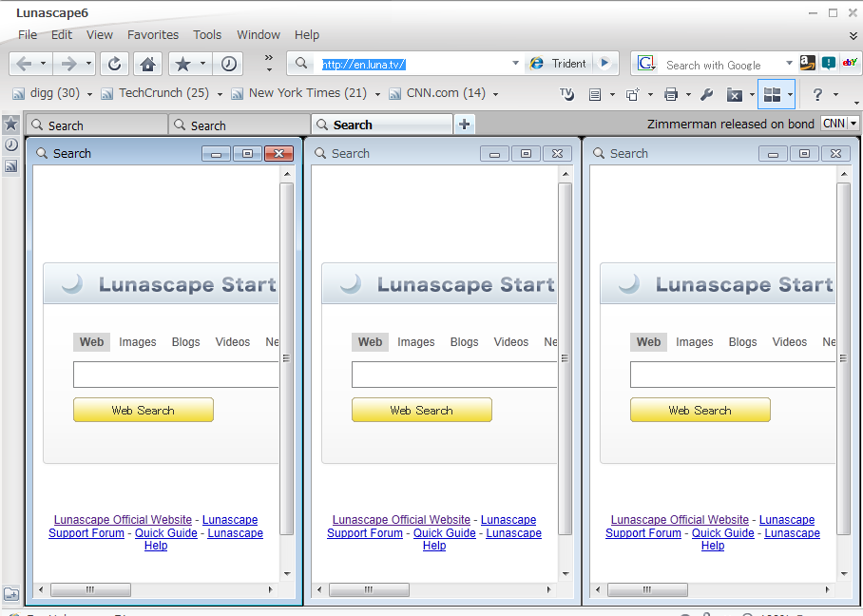Viewport: 863px width, 616px height.
Task: Open Quick Guide link in the right pane
Action: [722, 533]
